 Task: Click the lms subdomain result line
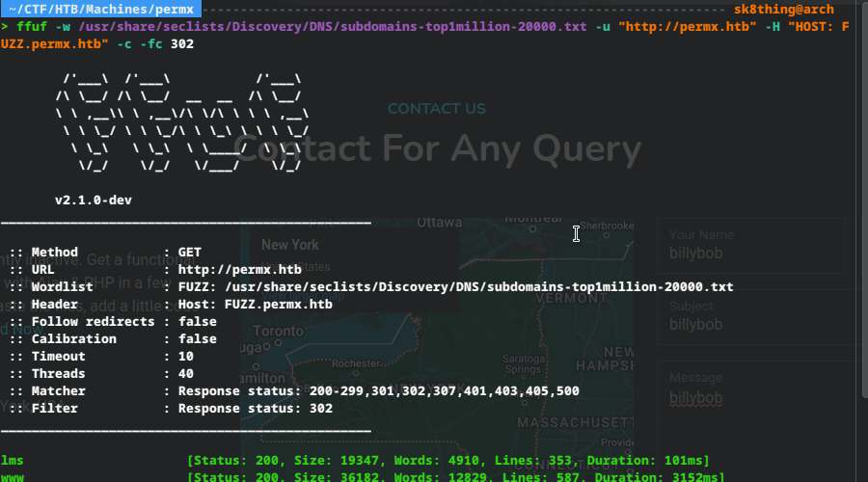point(14,461)
